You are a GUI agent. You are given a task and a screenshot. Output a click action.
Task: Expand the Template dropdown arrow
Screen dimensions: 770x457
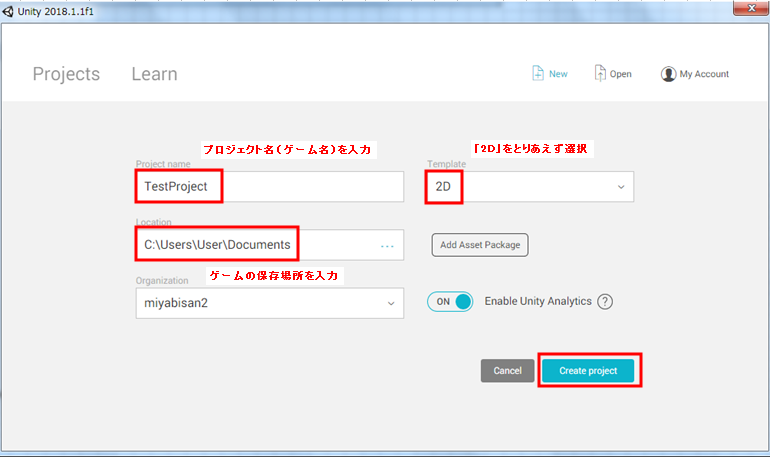point(621,187)
